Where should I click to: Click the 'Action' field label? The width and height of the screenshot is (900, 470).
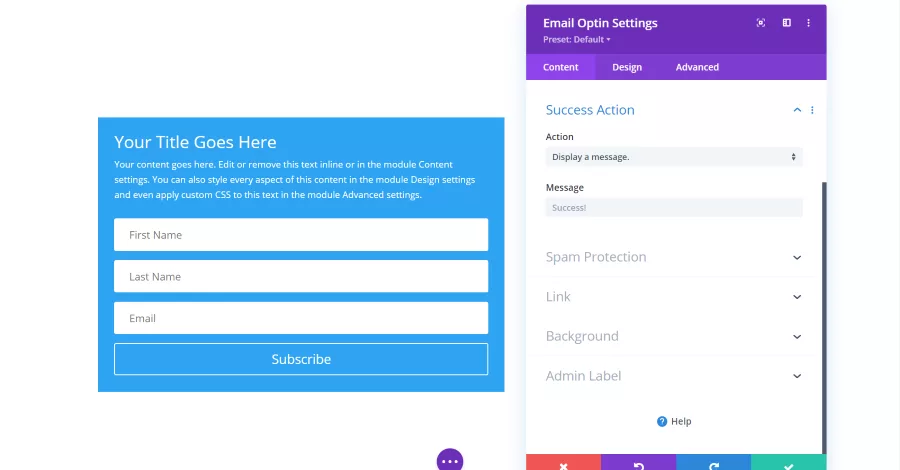(560, 137)
